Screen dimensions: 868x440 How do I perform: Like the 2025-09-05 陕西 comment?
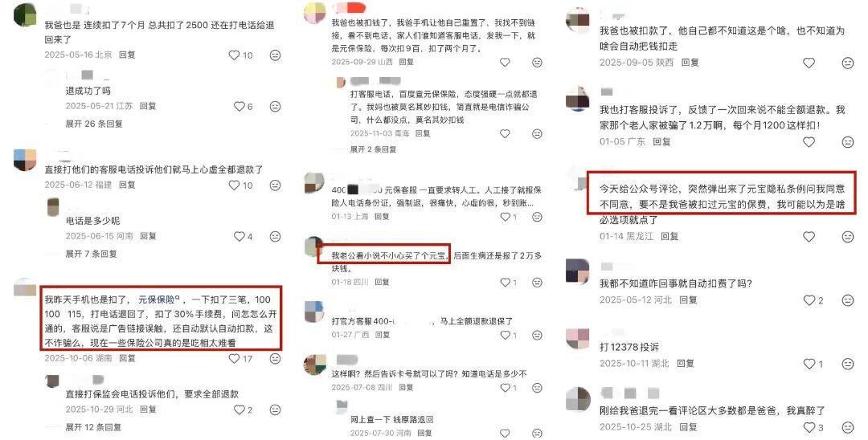809,63
